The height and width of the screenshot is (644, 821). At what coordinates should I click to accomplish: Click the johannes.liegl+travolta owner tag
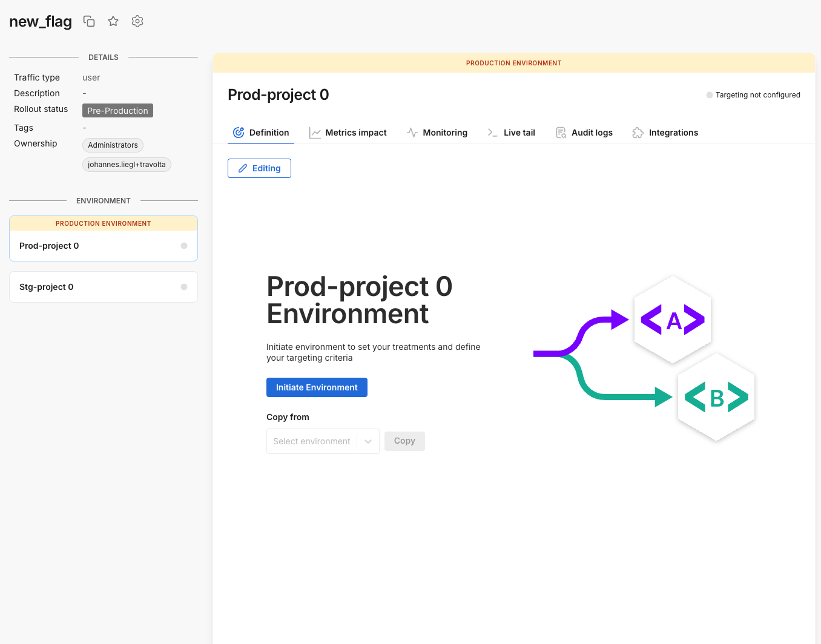tap(127, 165)
